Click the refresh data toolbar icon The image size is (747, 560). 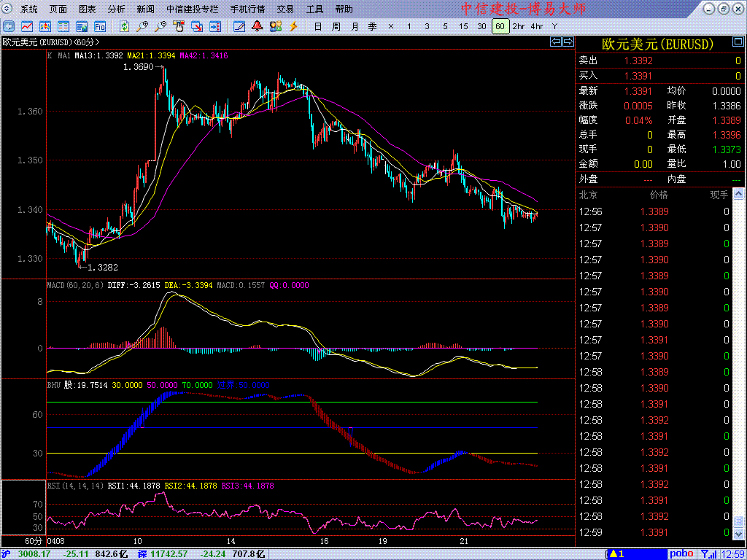click(125, 26)
